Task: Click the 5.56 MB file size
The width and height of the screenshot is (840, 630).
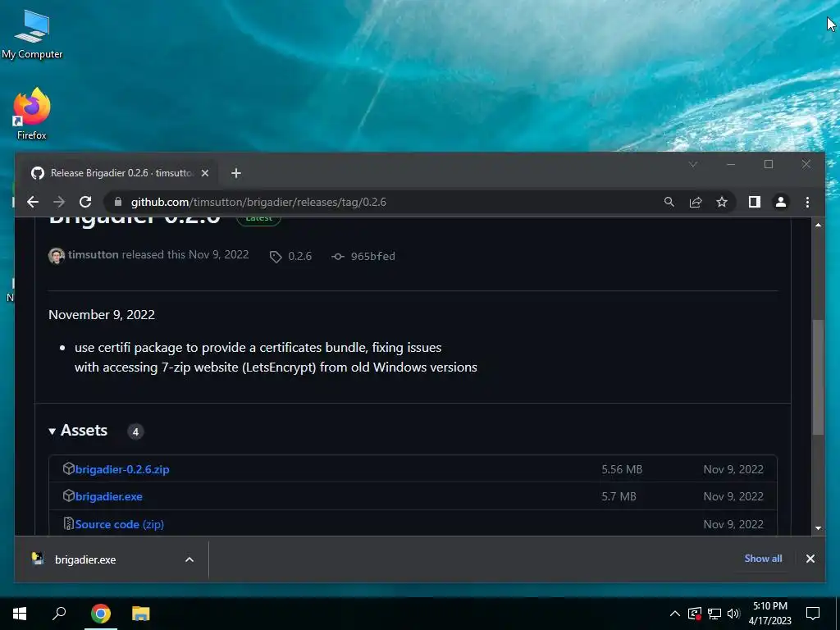Action: click(622, 469)
